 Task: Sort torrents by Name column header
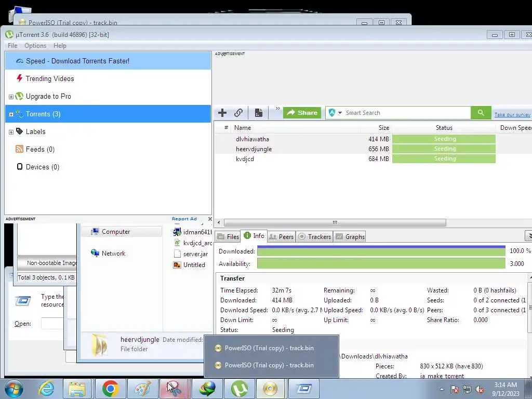(x=296, y=128)
